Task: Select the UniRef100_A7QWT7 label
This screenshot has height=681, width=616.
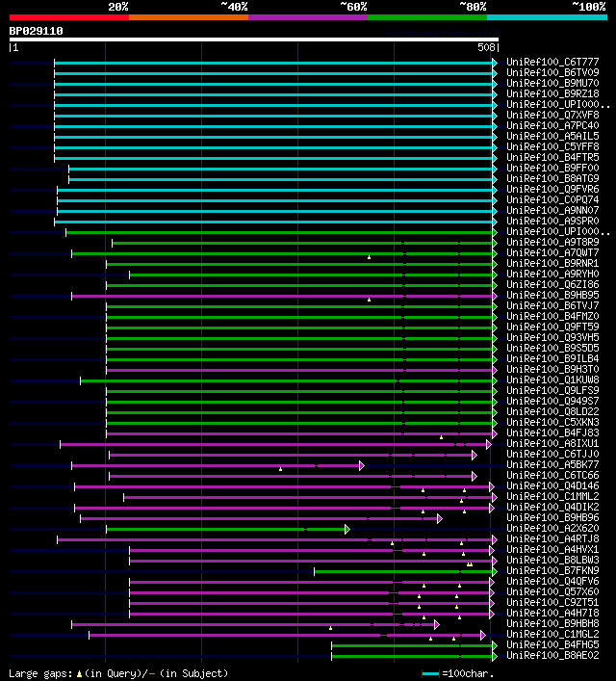Action: point(552,252)
